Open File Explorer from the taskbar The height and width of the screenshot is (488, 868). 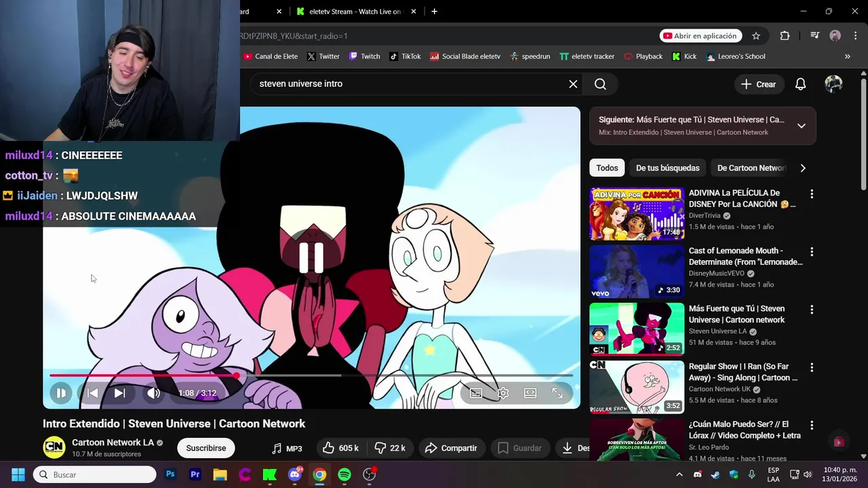pyautogui.click(x=220, y=474)
